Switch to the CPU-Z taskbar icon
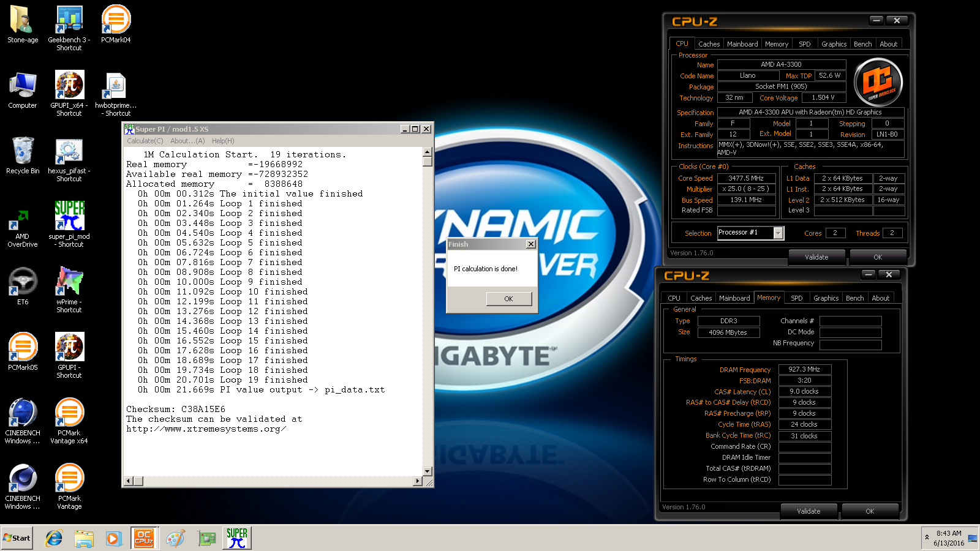The width and height of the screenshot is (980, 551). tap(144, 538)
